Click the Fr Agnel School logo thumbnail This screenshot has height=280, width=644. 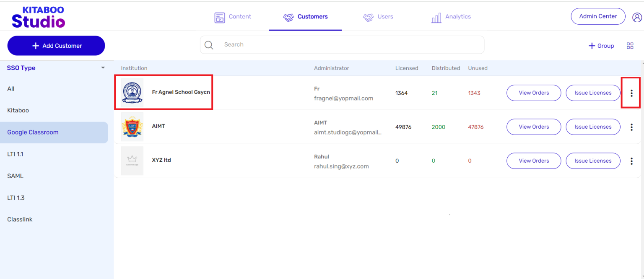point(132,93)
